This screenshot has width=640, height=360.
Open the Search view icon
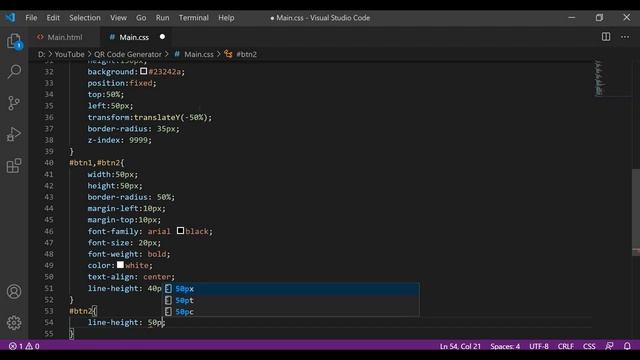(x=14, y=71)
